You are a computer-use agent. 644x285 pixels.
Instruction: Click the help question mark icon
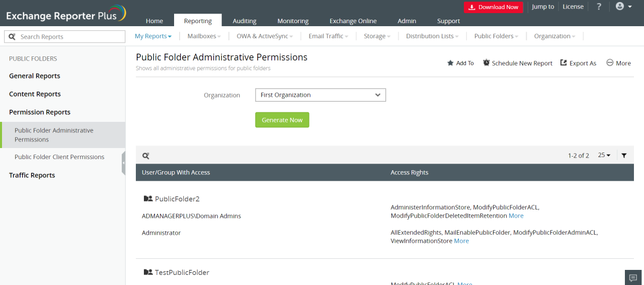[599, 7]
